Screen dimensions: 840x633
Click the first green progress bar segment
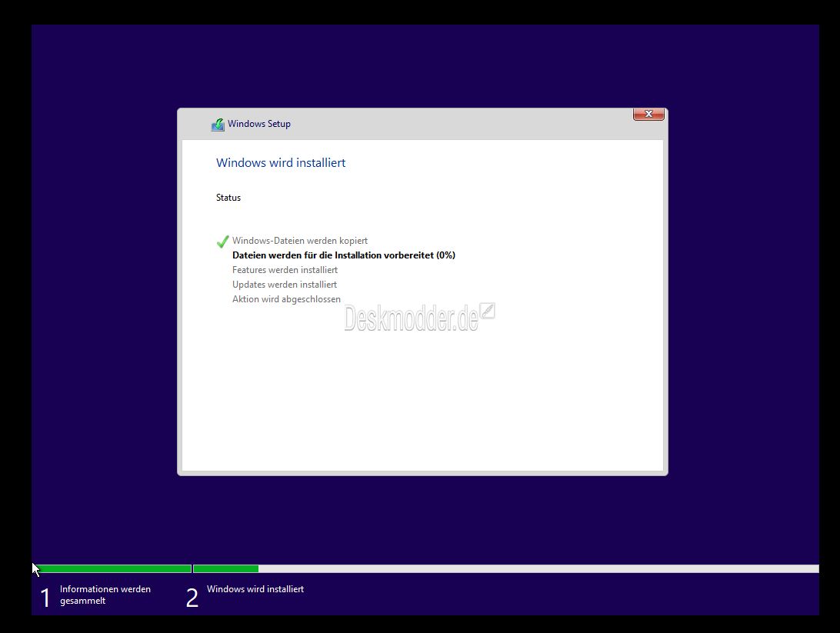114,568
